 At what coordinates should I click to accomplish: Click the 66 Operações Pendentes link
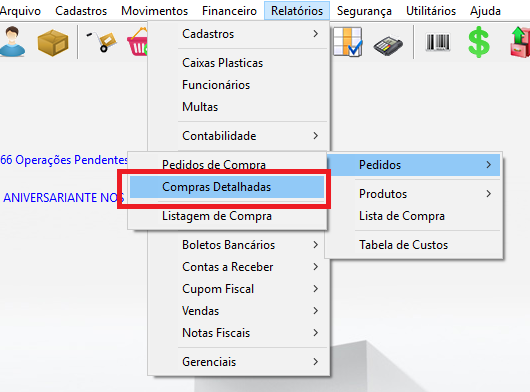pos(64,160)
